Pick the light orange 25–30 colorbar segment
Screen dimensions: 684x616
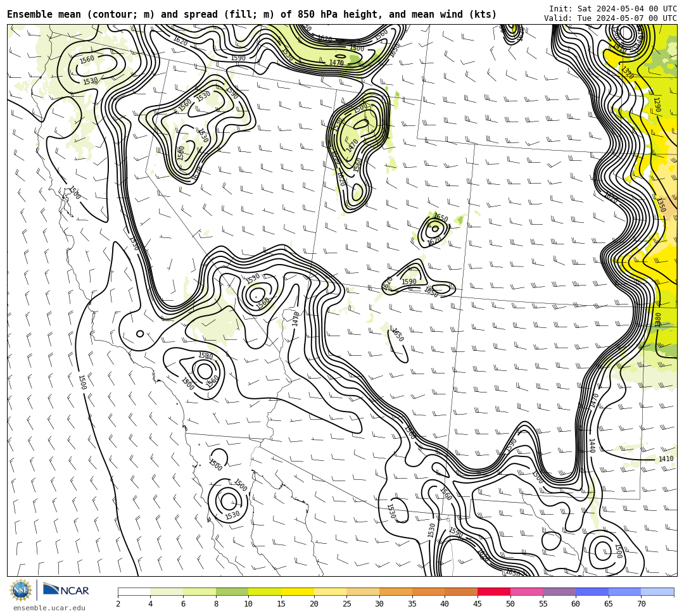(363, 591)
